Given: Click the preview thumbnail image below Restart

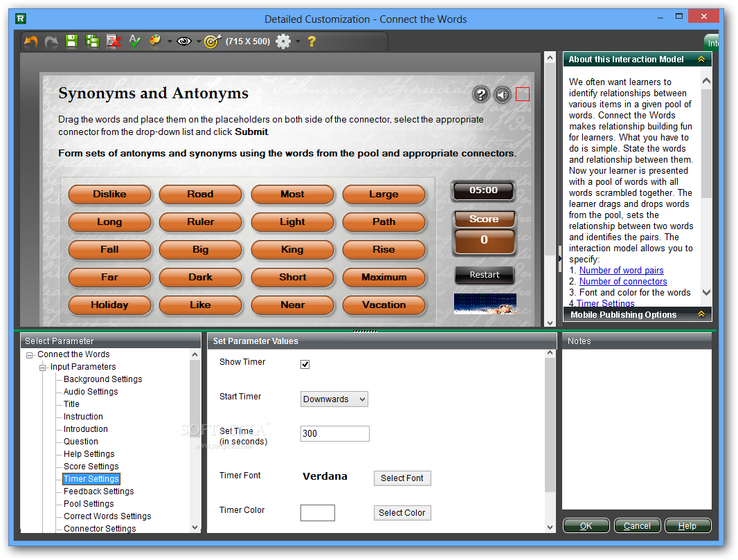Looking at the screenshot, I should click(485, 303).
